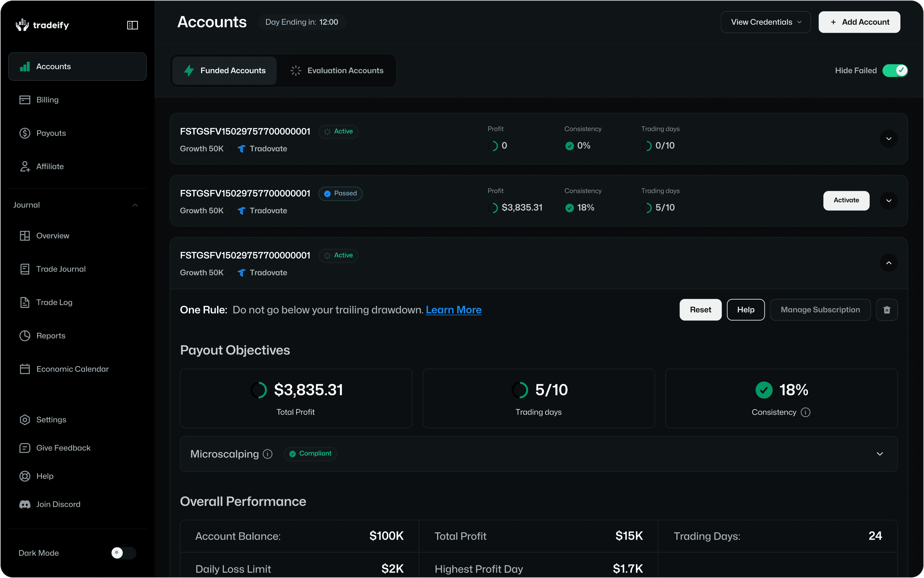Click the Activate button

[x=846, y=200]
